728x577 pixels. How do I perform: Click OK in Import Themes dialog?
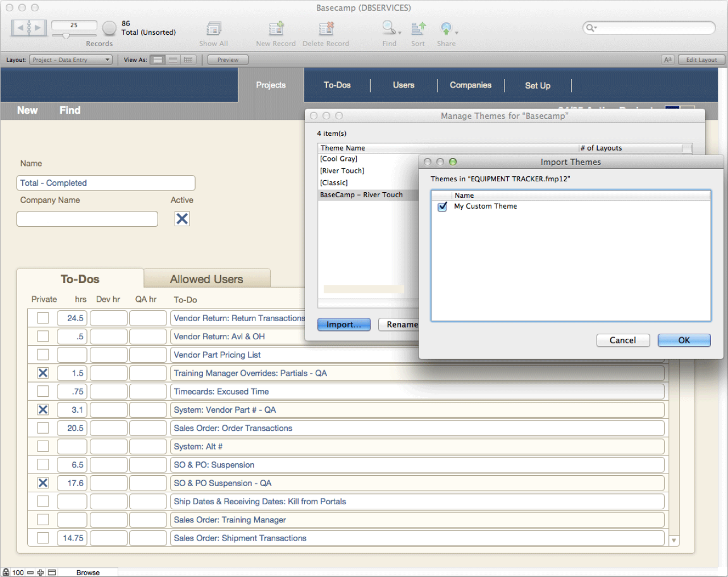tap(684, 340)
